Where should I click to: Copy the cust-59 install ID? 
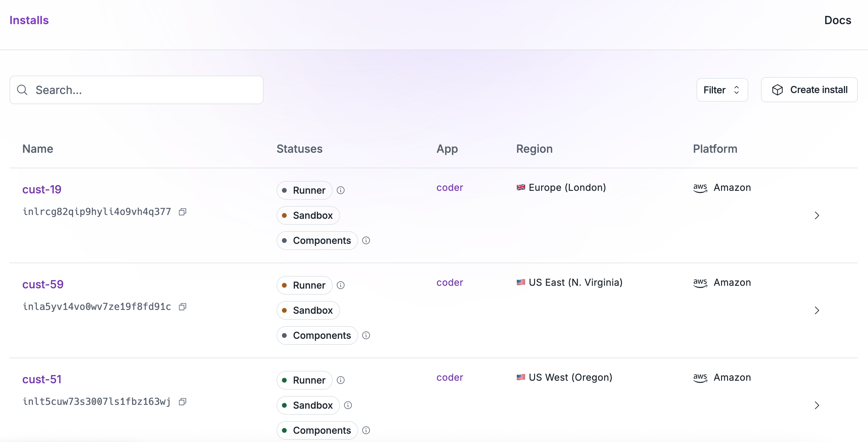click(x=182, y=307)
